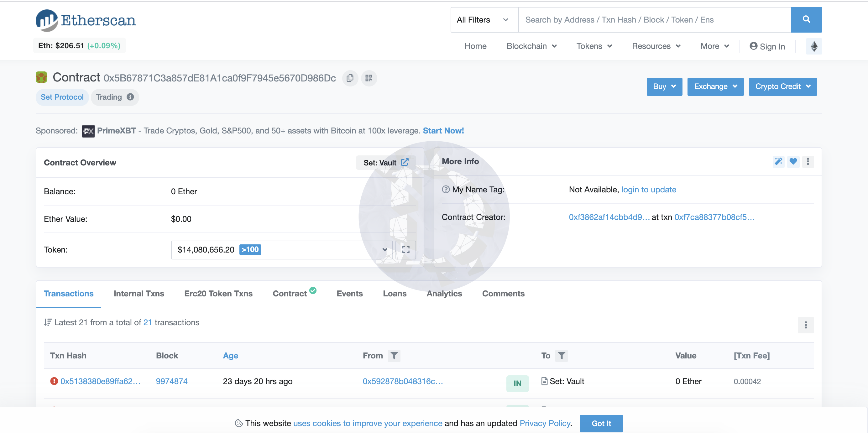
Task: Filter transactions by To address
Action: point(561,356)
